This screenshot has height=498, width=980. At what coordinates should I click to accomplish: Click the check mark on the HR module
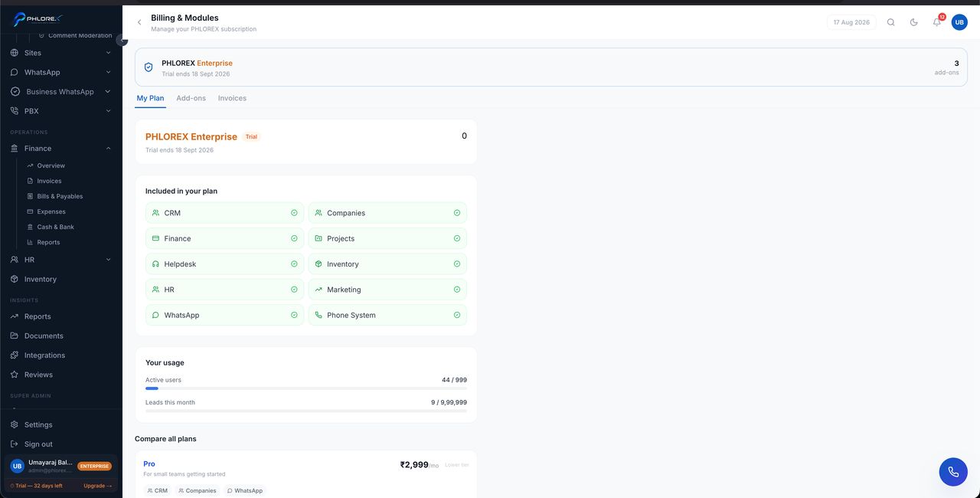(x=294, y=290)
